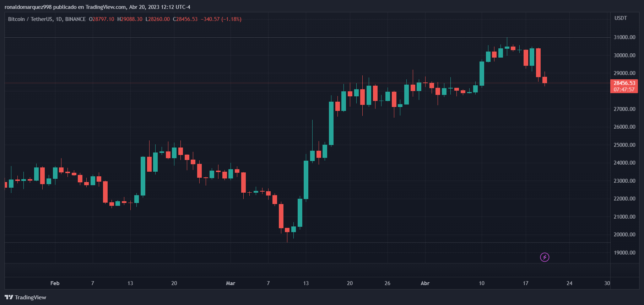Click the 30 date label on time axis

(x=607, y=283)
